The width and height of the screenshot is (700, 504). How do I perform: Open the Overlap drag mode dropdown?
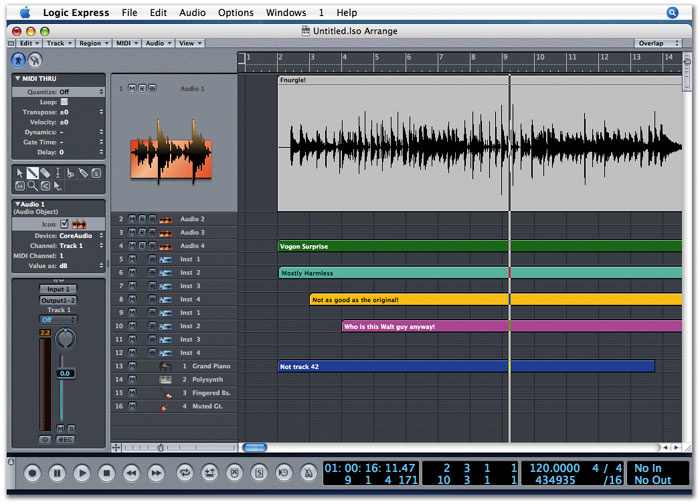pos(659,44)
